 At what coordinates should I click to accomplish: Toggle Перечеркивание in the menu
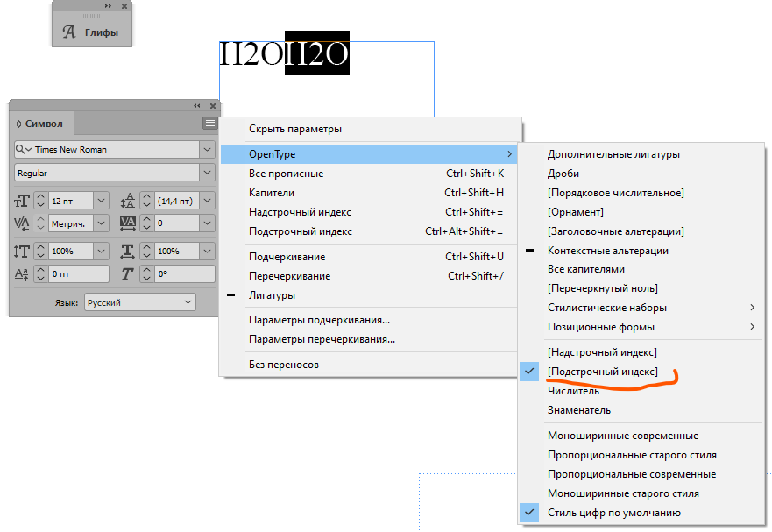point(370,276)
